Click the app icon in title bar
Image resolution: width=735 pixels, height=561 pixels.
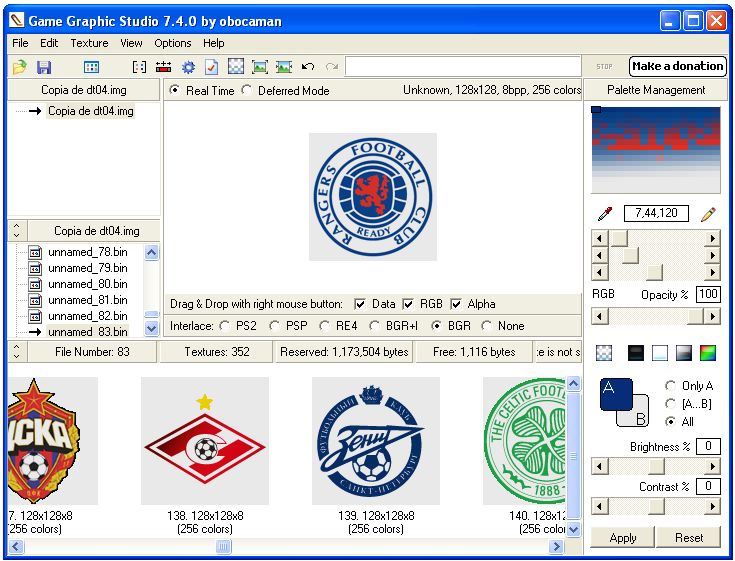tap(17, 21)
